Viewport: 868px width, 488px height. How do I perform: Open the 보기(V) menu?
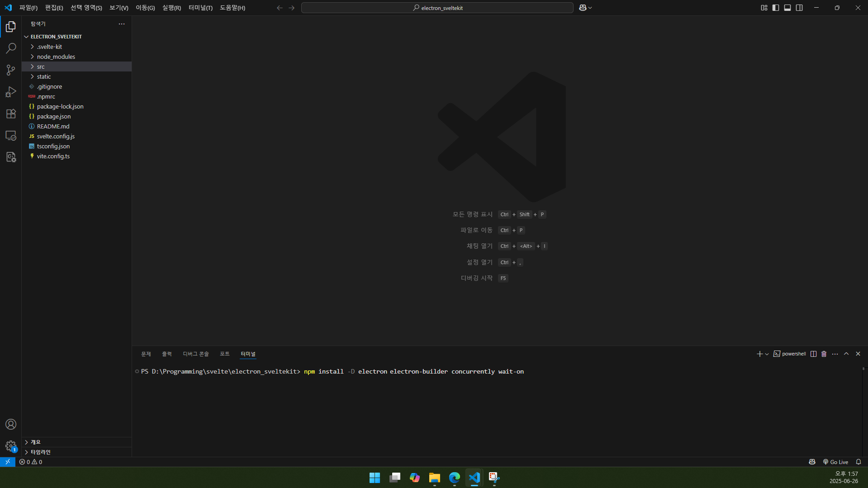click(119, 8)
